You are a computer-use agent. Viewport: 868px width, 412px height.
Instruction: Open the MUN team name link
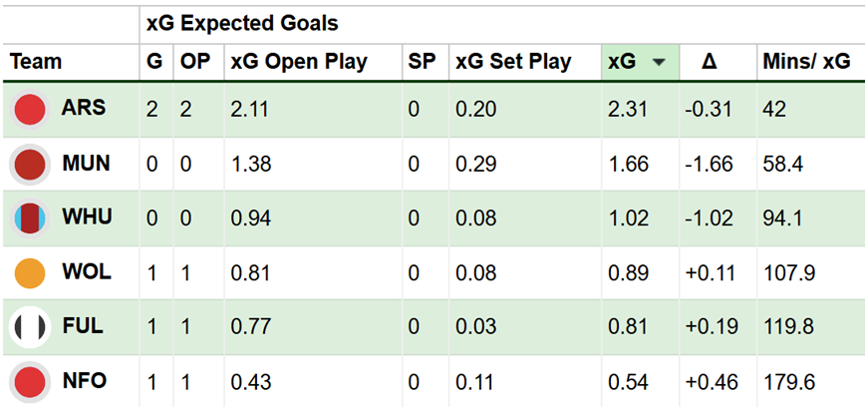click(x=86, y=164)
